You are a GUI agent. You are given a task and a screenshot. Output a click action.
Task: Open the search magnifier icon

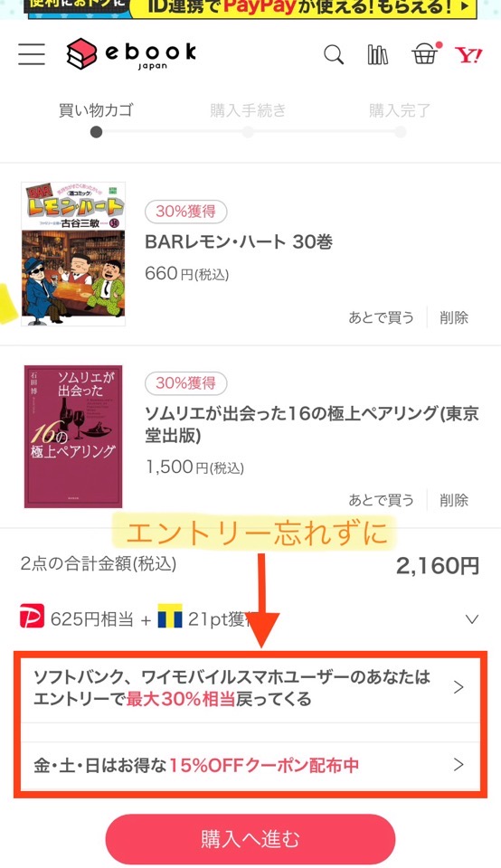click(334, 55)
